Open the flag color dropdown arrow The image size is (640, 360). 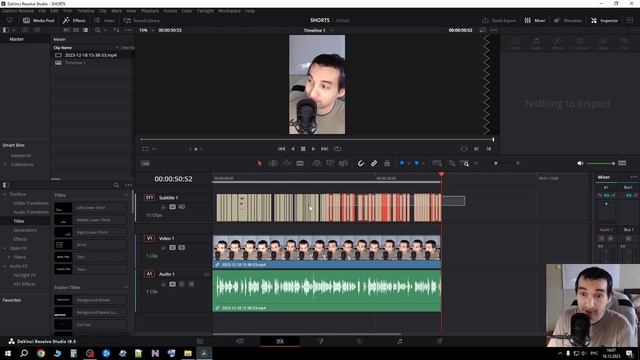pos(408,163)
